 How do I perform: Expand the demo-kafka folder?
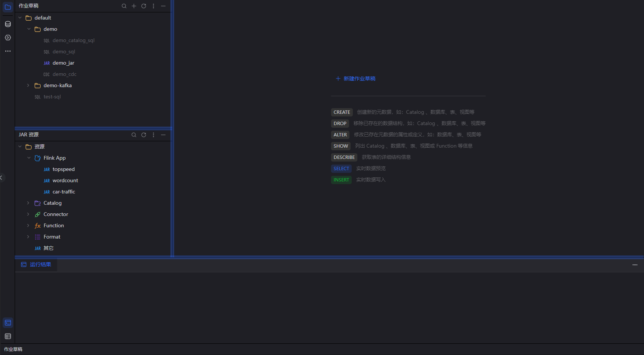coord(28,86)
